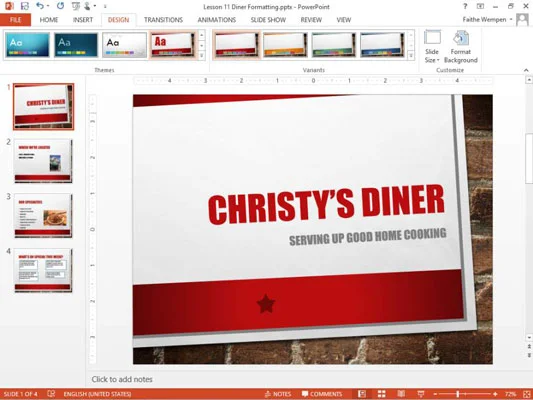This screenshot has width=533, height=400.
Task: Expand the Themes gallery more arrow
Action: pyautogui.click(x=202, y=55)
